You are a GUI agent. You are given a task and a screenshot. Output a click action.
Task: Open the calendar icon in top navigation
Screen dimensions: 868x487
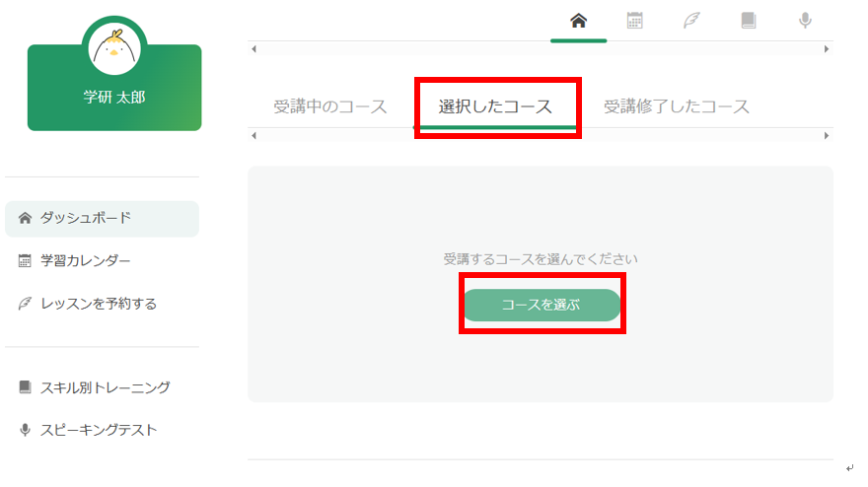pyautogui.click(x=635, y=21)
